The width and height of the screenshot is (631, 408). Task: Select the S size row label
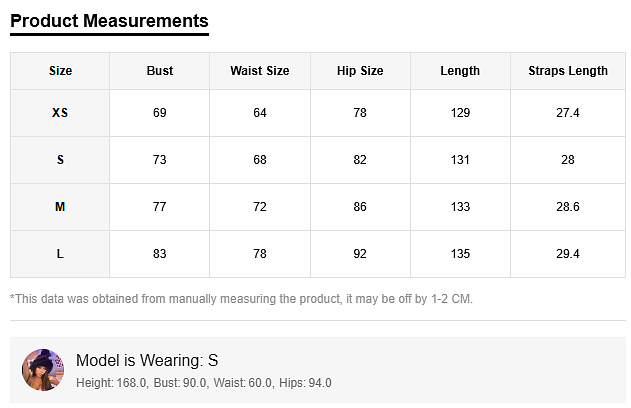60,160
